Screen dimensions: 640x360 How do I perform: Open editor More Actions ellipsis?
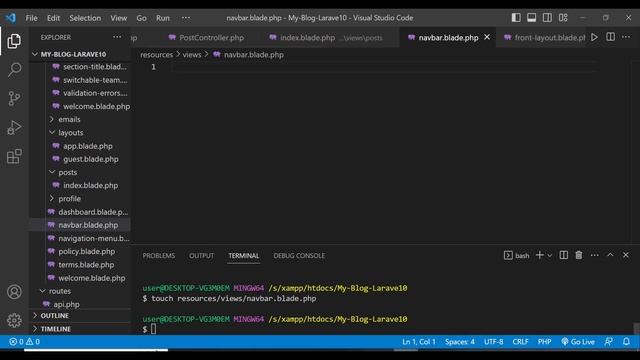[x=626, y=37]
